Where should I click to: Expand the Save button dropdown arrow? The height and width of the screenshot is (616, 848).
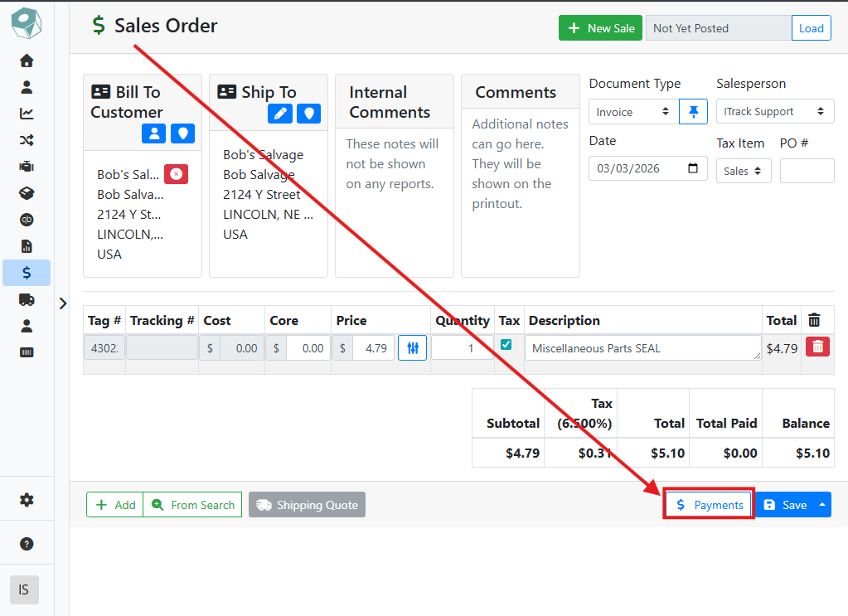822,504
